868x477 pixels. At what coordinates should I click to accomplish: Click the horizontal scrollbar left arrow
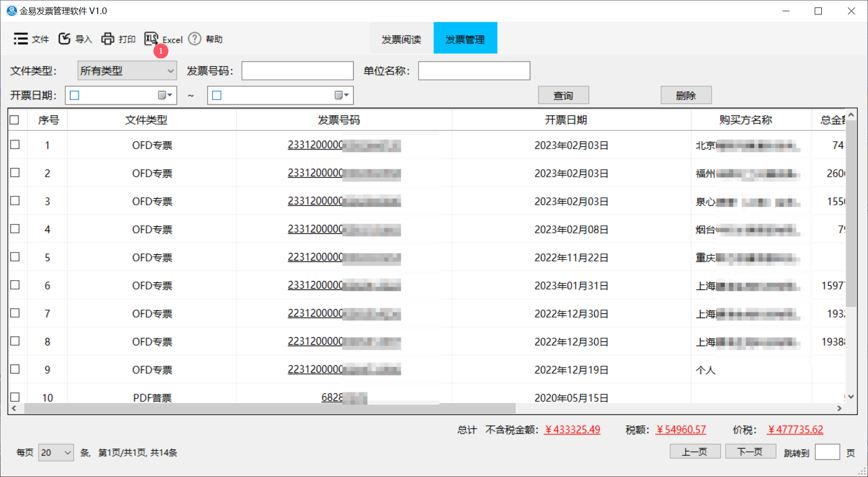[14, 408]
